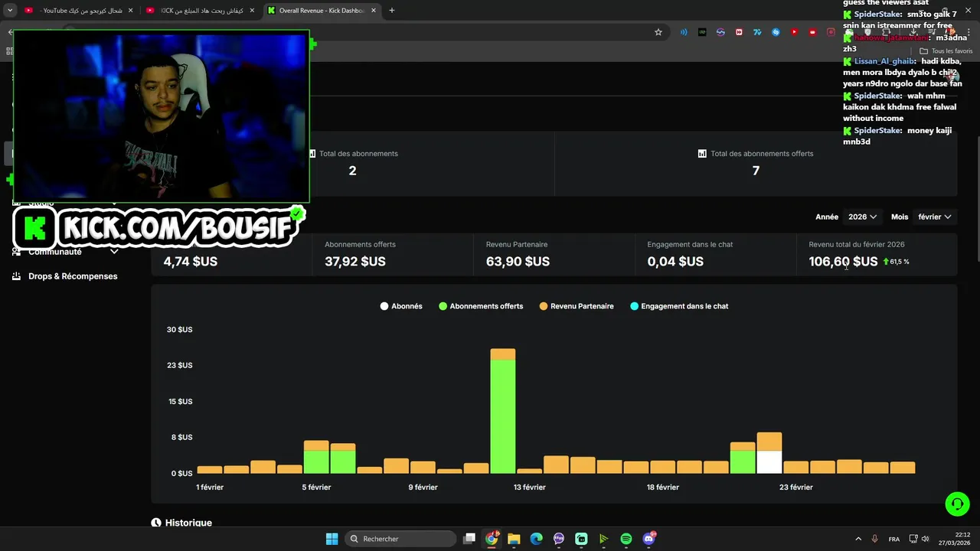Open the Windows Start menu
Image resolution: width=980 pixels, height=551 pixels.
point(332,539)
